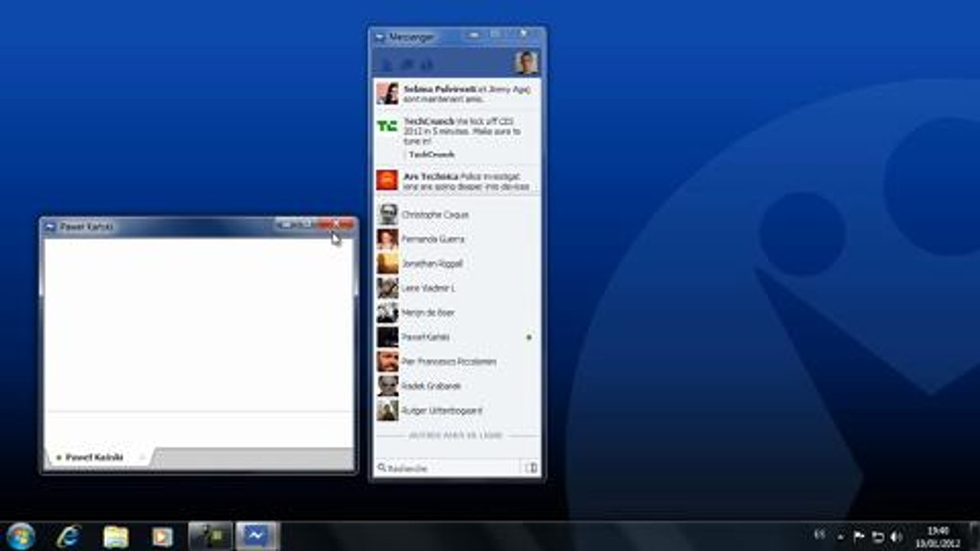Follow the TechCrunch attachment link under the story
Viewport: 980px width, 551px height.
click(432, 155)
